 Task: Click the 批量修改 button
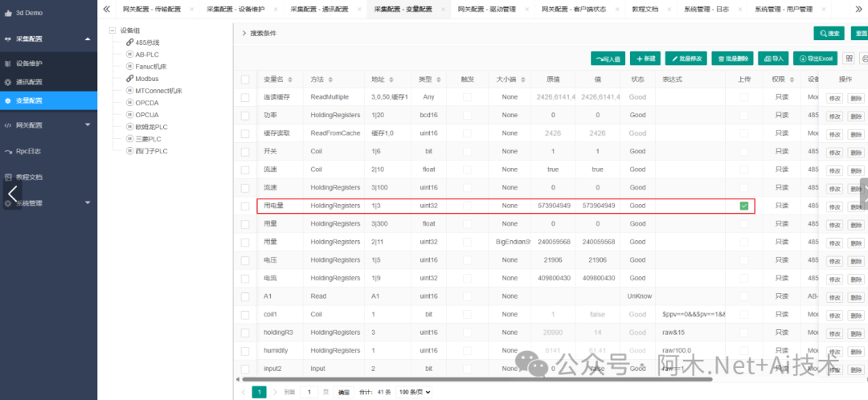pyautogui.click(x=686, y=58)
